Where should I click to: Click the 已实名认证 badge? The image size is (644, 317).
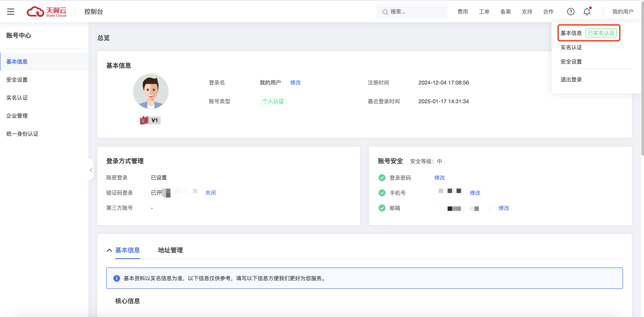(601, 33)
